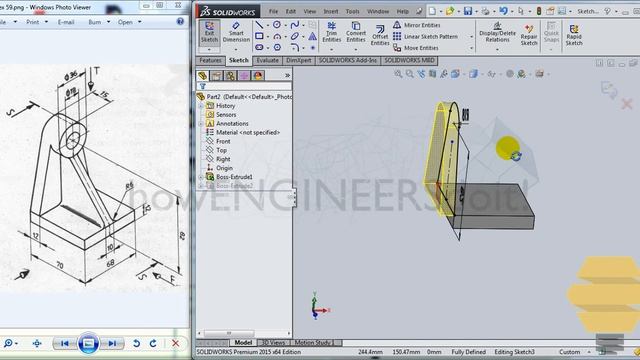Switch to the Features tab
The height and width of the screenshot is (360, 640).
210,60
